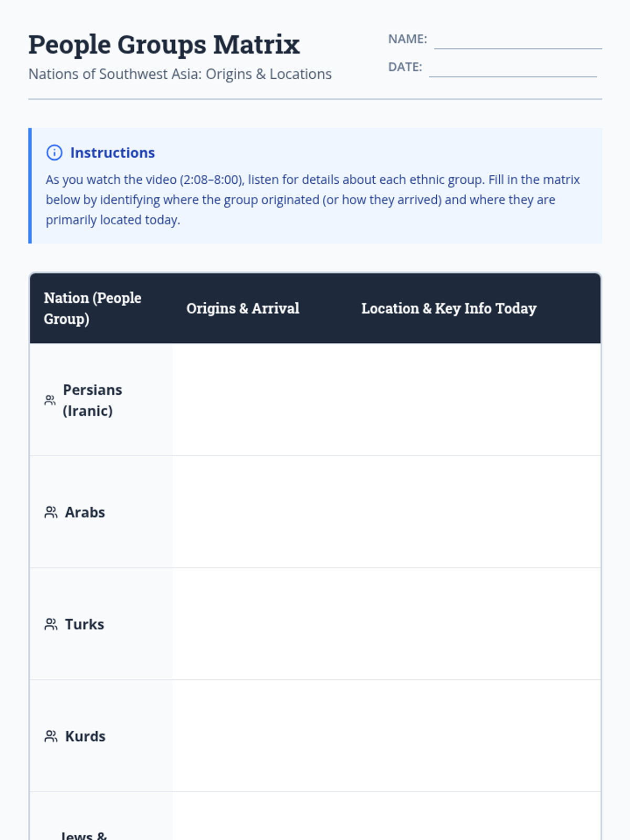Click the Kurds Location & Key Info cell
The width and height of the screenshot is (630, 840).
(x=474, y=736)
